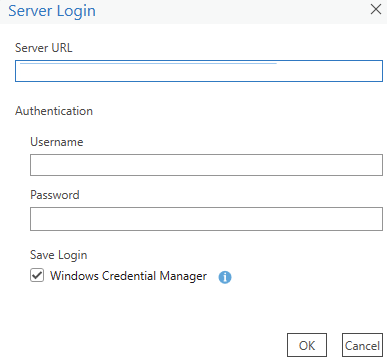The height and width of the screenshot is (362, 387).
Task: Click the Username label
Action: (57, 142)
